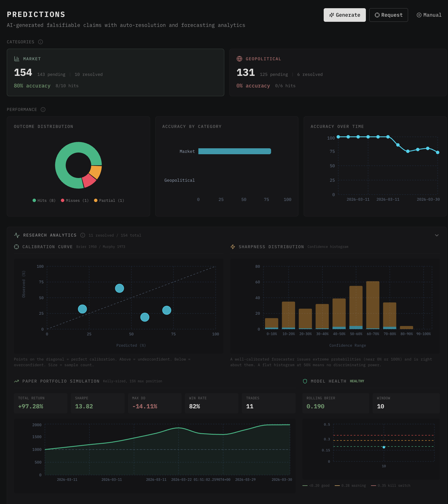The image size is (448, 504).
Task: Click the Hits legend green dot
Action: 34,200
